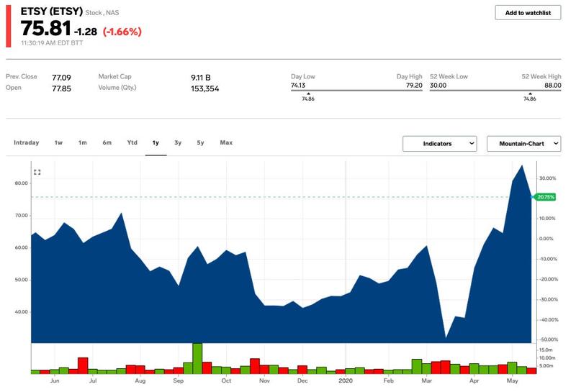Image resolution: width=576 pixels, height=392 pixels.
Task: Click the tall green September volume bar
Action: 197,358
